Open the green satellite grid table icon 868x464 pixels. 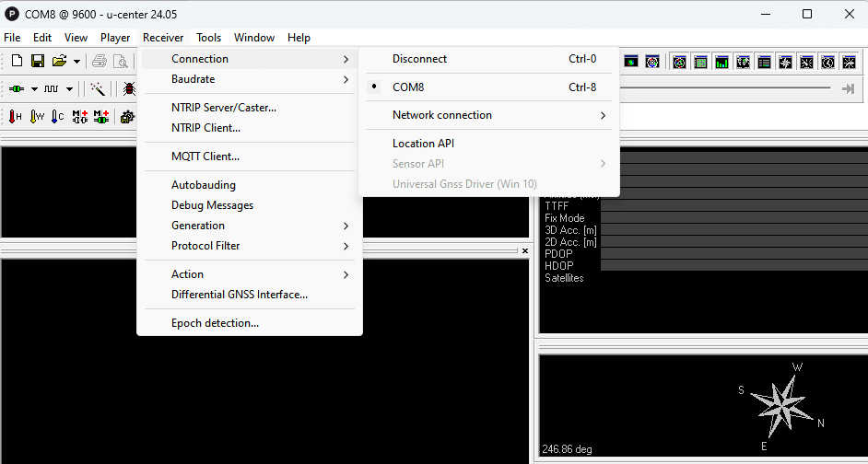701,62
